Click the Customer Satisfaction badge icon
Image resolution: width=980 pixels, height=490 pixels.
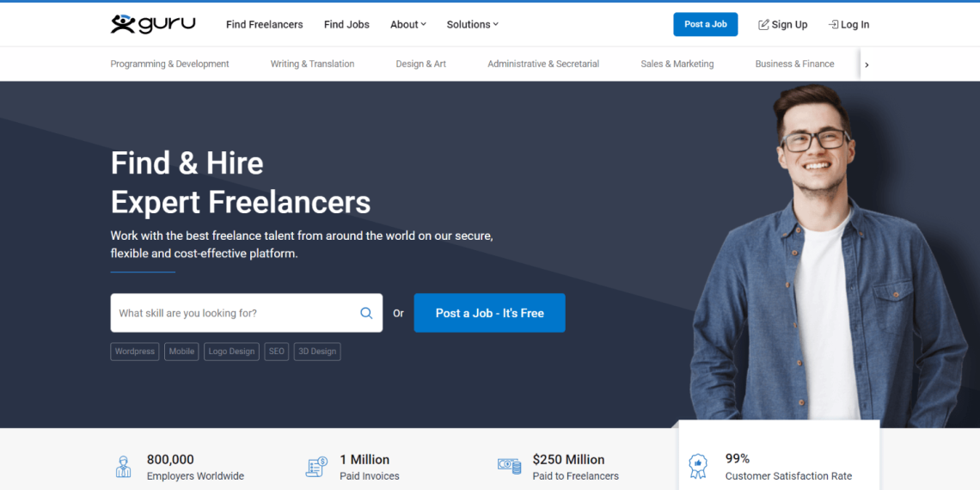pos(697,466)
